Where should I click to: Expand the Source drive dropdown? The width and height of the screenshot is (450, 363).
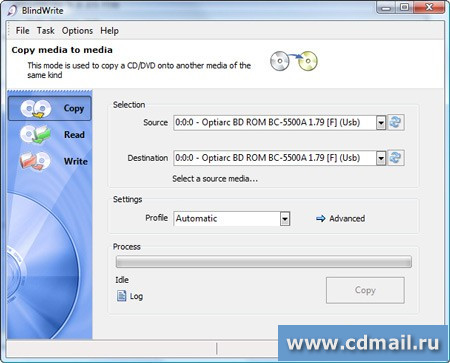tap(381, 123)
